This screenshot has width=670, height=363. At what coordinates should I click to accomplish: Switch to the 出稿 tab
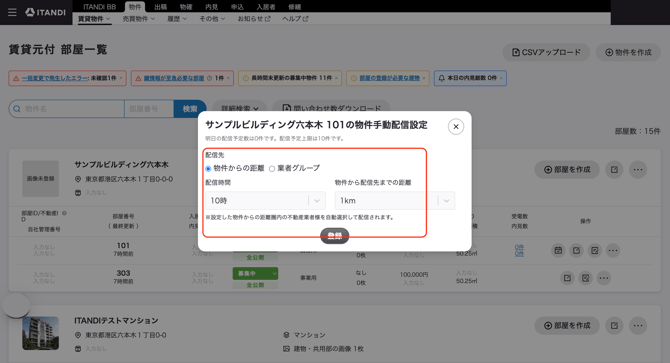161,7
